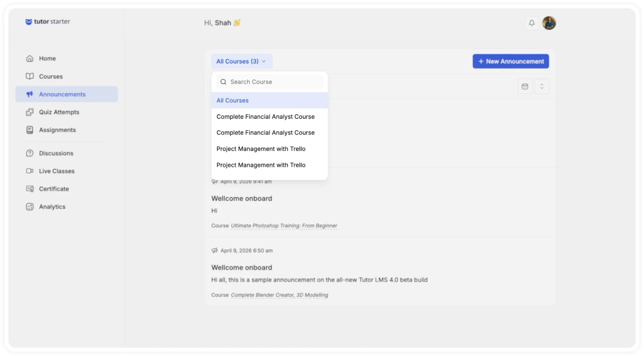Click the Analytics chart icon

pyautogui.click(x=30, y=207)
